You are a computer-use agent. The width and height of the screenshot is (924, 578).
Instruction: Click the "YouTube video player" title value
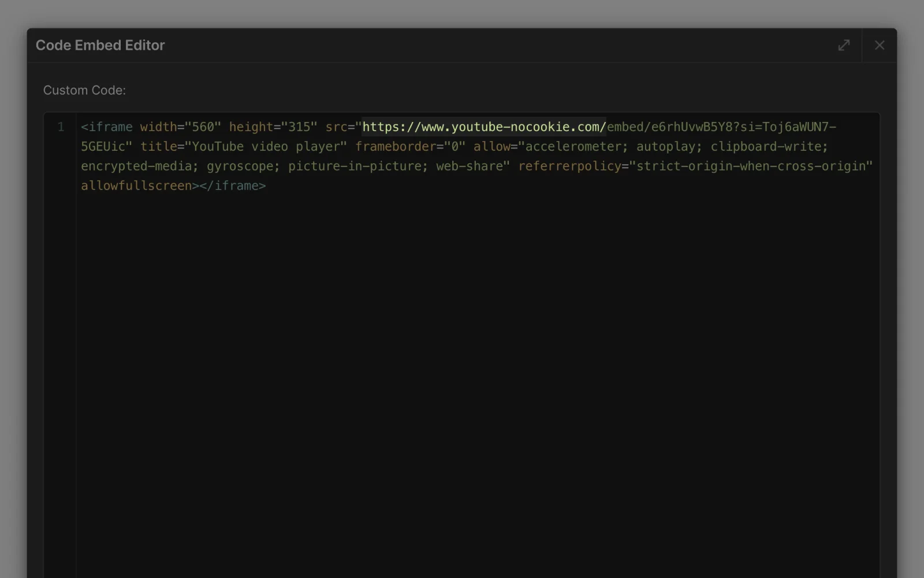269,147
